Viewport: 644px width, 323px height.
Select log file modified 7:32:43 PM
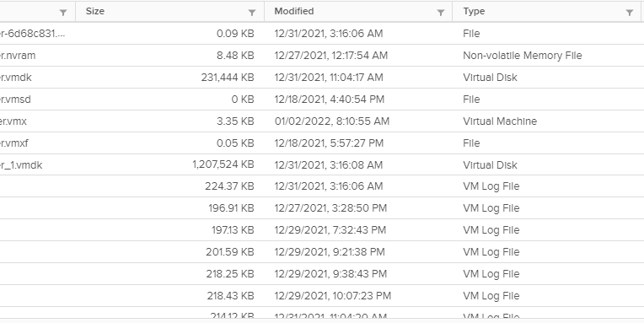coord(322,229)
